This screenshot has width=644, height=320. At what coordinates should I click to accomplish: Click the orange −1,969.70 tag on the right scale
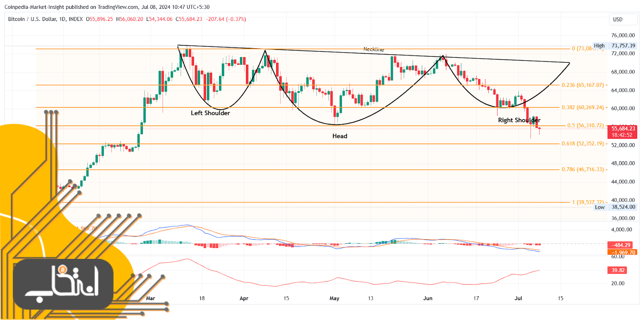(623, 252)
